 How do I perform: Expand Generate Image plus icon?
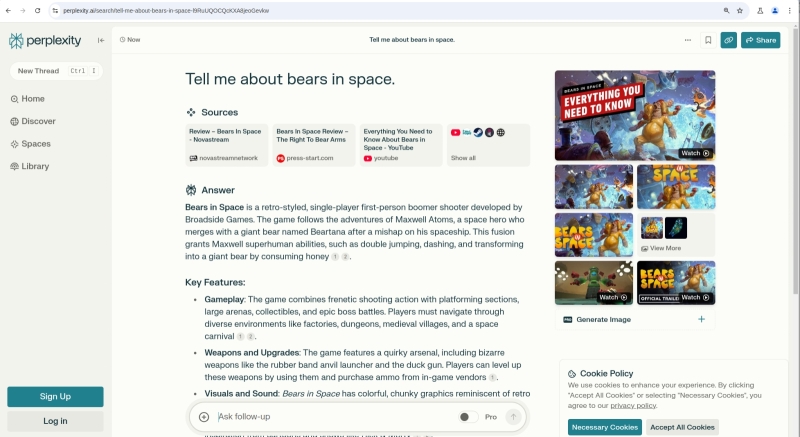tap(702, 319)
